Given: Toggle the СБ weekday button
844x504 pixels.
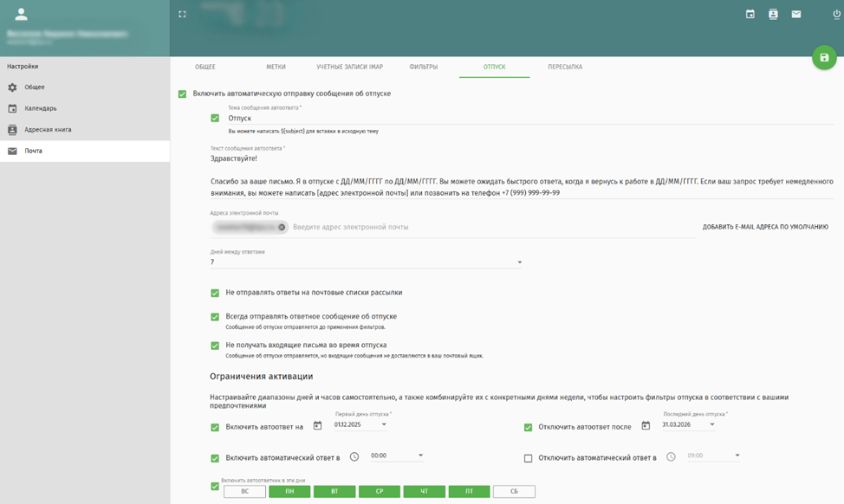Looking at the screenshot, I should click(514, 491).
